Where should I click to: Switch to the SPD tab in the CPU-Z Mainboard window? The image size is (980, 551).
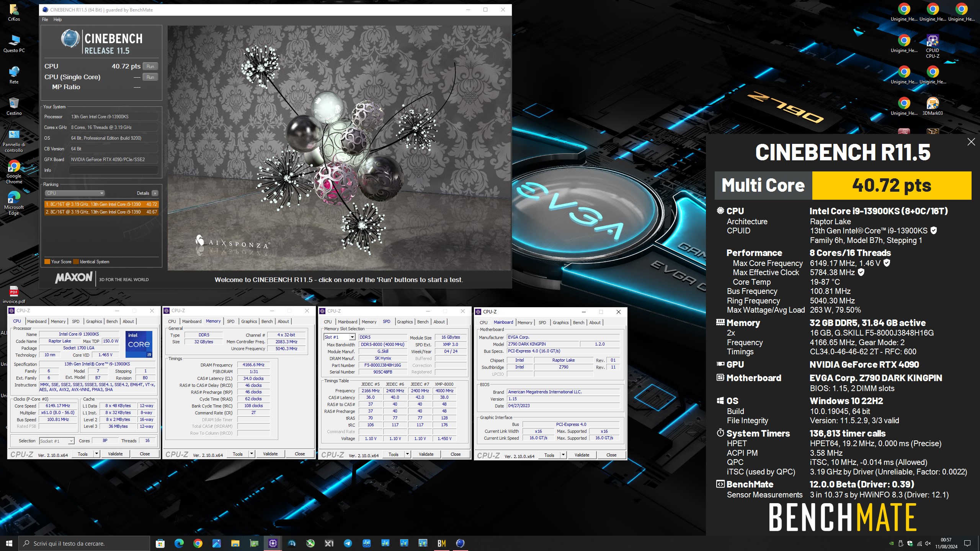coord(542,323)
